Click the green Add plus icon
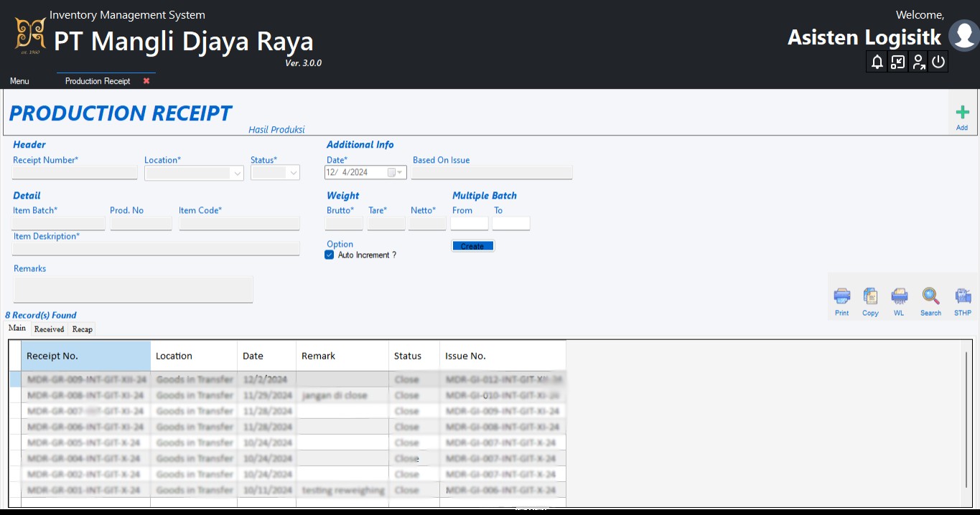Image resolution: width=980 pixels, height=515 pixels. pos(962,113)
